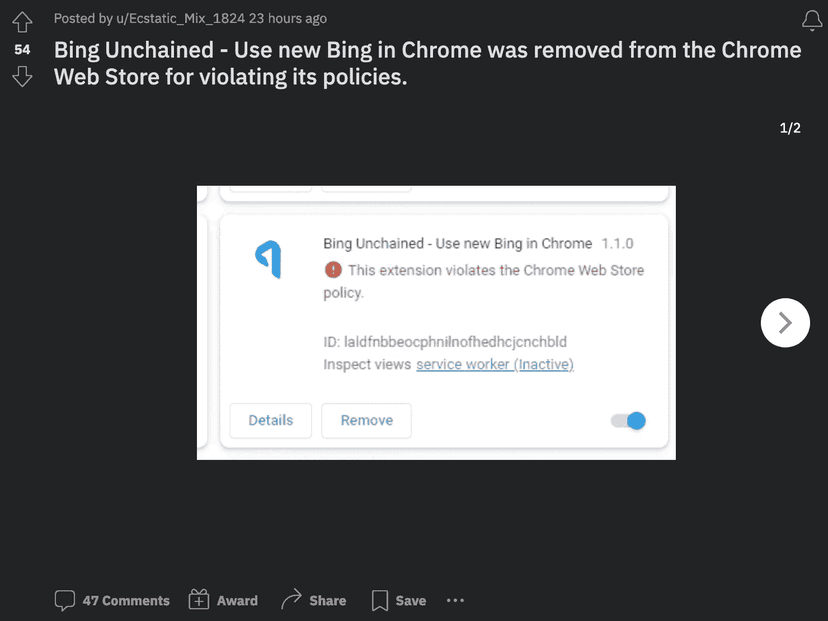Click the extension ID text
Image resolution: width=828 pixels, height=621 pixels.
(445, 342)
